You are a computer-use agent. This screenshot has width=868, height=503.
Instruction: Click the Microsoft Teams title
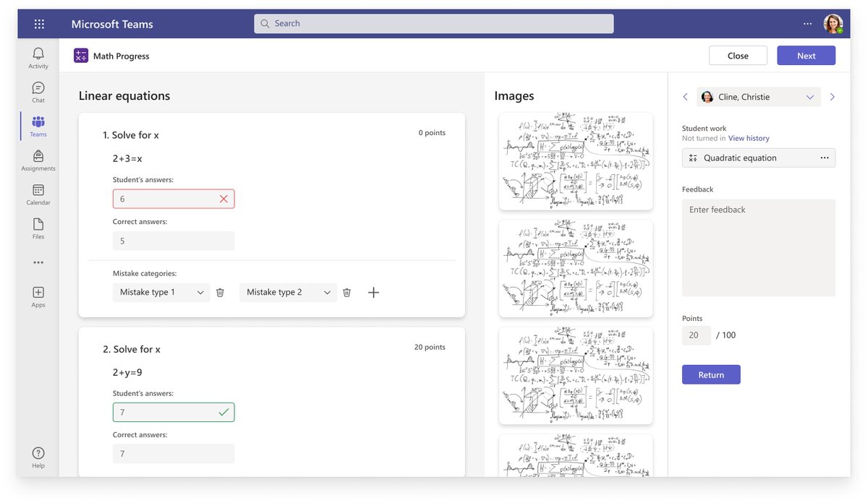point(112,24)
